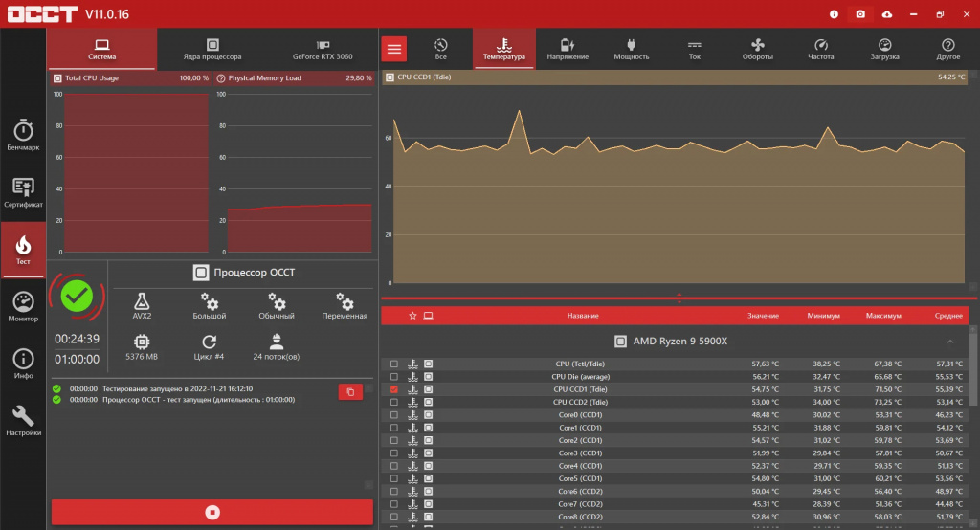Image resolution: width=980 pixels, height=530 pixels.
Task: Toggle checkbox for CPU (Tctl/Tdie)
Action: point(393,364)
